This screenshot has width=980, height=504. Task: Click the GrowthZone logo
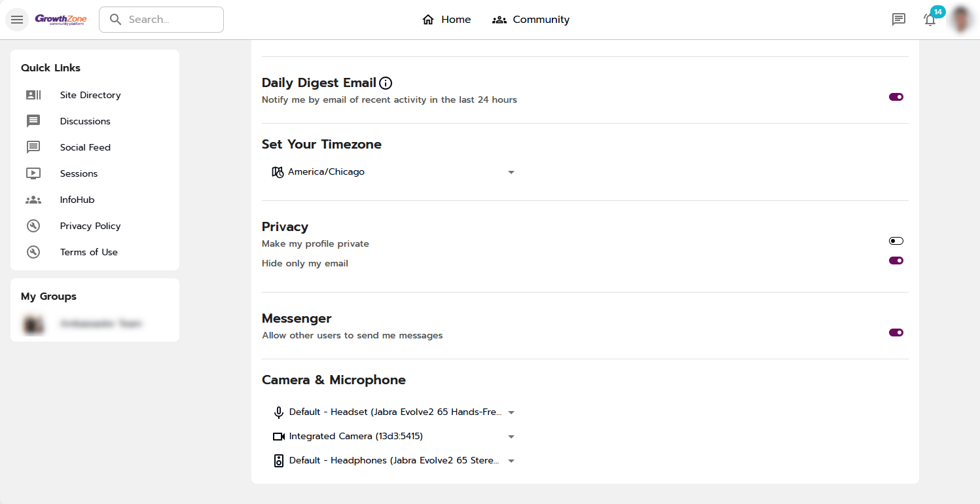coord(61,20)
